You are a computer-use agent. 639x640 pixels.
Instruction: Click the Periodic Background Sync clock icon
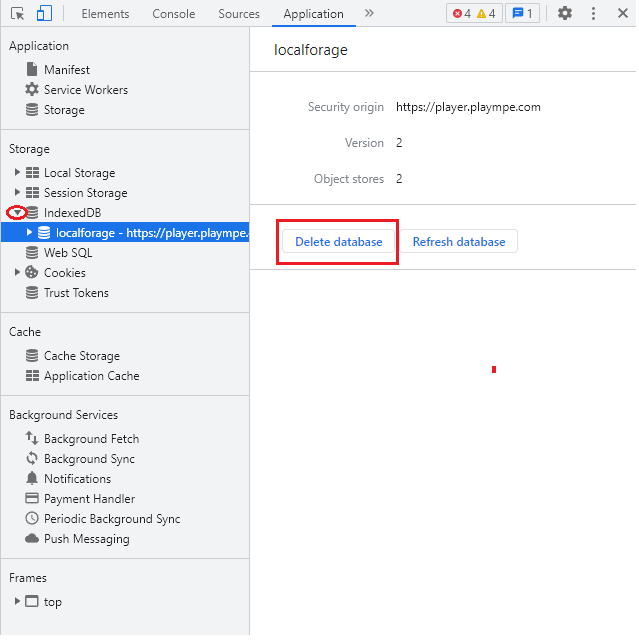point(32,520)
